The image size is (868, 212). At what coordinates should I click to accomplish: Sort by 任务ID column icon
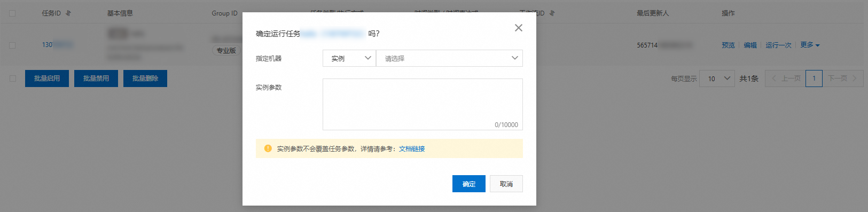tap(68, 13)
